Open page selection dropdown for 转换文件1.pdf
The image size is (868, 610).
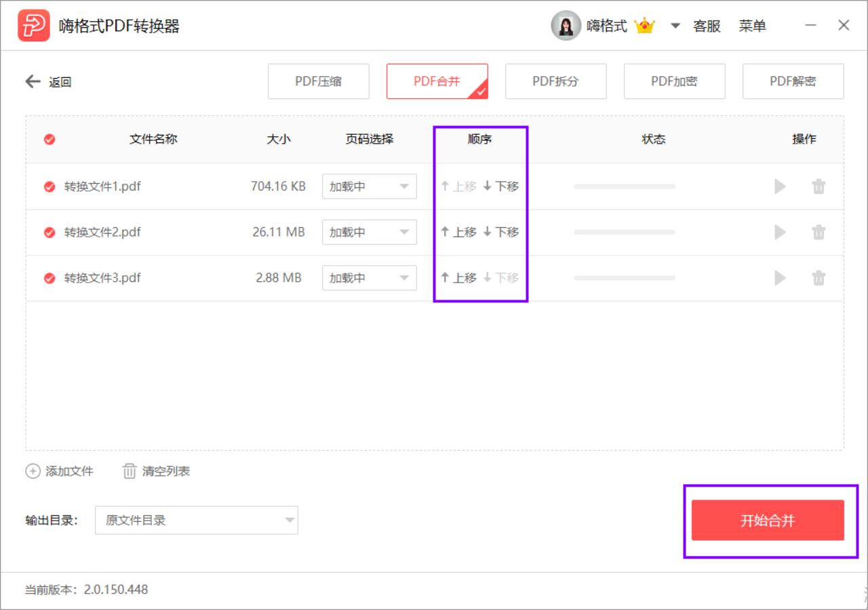pos(370,186)
